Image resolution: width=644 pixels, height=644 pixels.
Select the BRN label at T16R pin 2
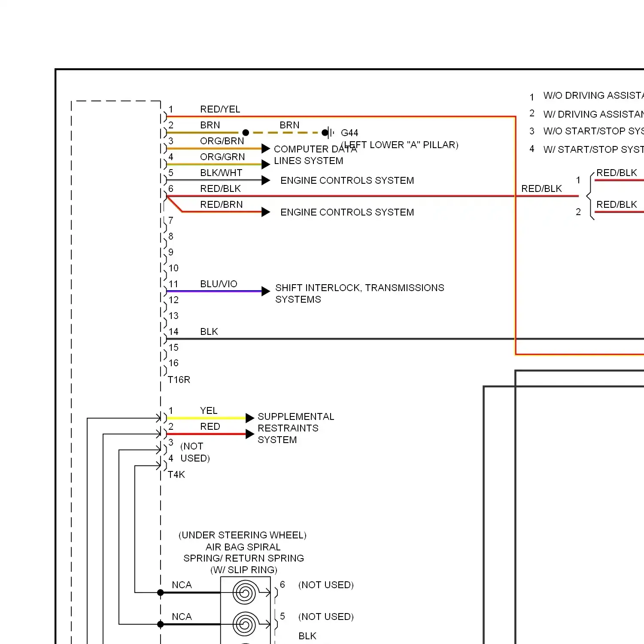[210, 125]
